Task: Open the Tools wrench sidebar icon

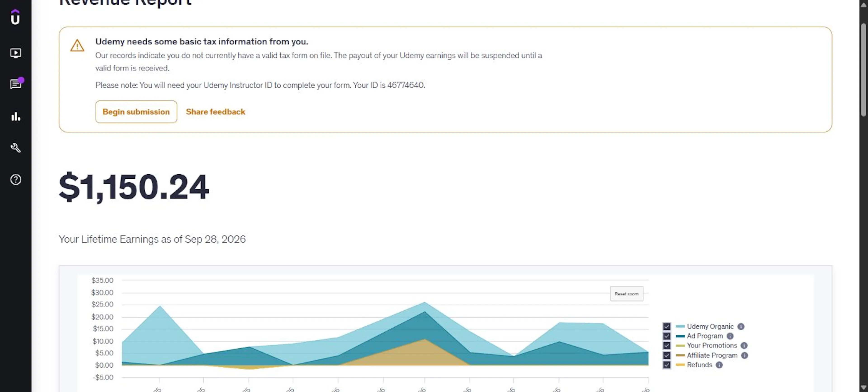Action: (x=16, y=148)
